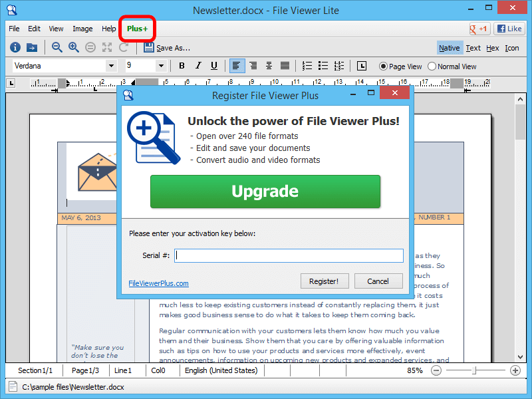Click the Save As floppy disk icon
The width and height of the screenshot is (532, 399).
148,47
